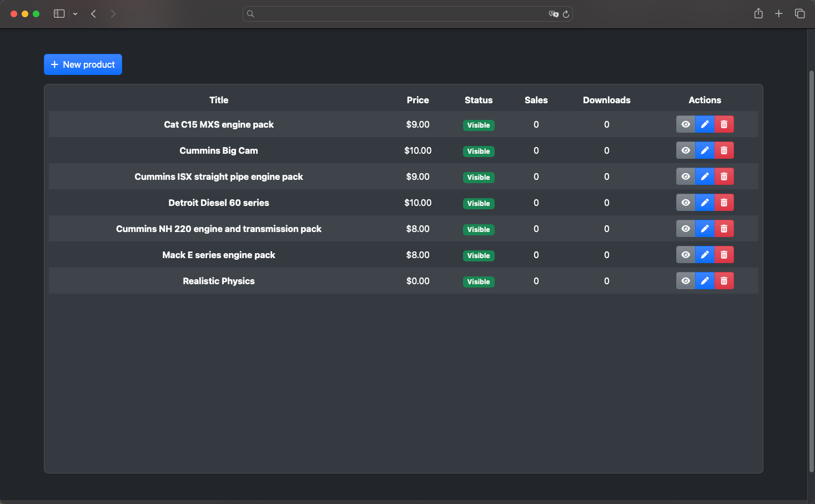Delete the Cummins ISX straight pipe engine pack
Image resolution: width=815 pixels, height=504 pixels.
[x=724, y=177]
